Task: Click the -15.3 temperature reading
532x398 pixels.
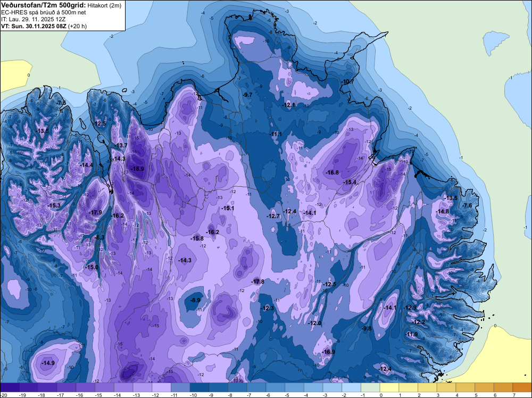Action: coord(54,205)
